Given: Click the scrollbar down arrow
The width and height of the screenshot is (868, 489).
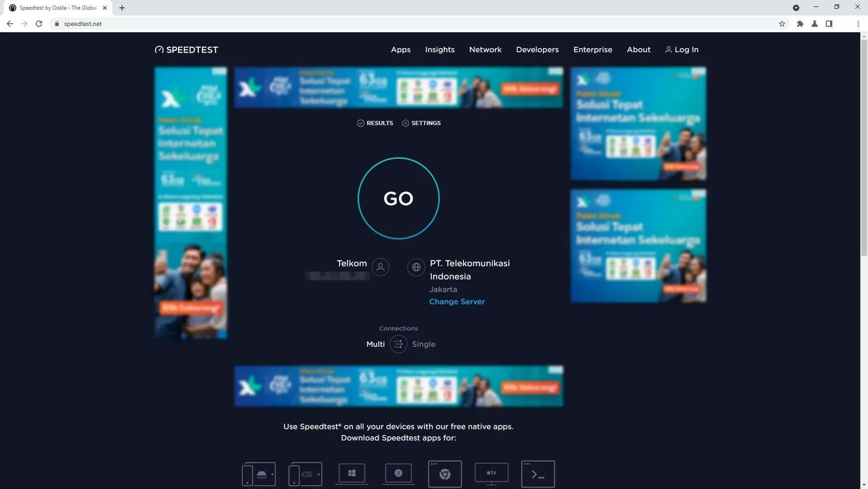Looking at the screenshot, I should [864, 485].
